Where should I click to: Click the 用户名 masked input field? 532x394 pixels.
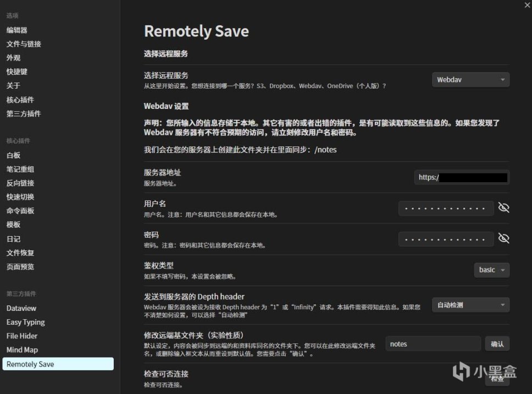tap(446, 208)
